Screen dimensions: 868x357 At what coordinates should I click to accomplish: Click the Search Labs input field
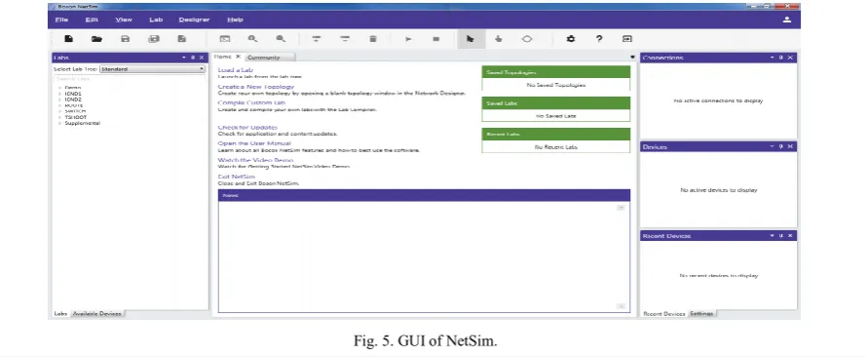(x=130, y=79)
